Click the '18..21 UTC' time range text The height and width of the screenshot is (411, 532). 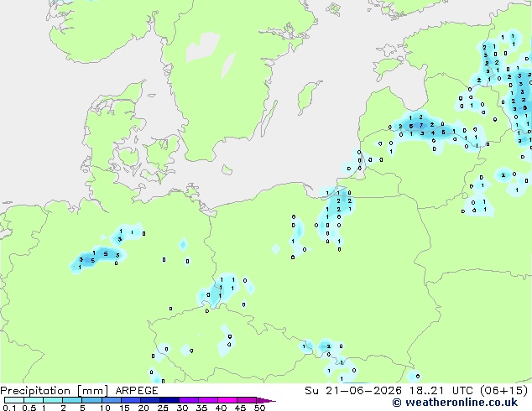point(441,391)
